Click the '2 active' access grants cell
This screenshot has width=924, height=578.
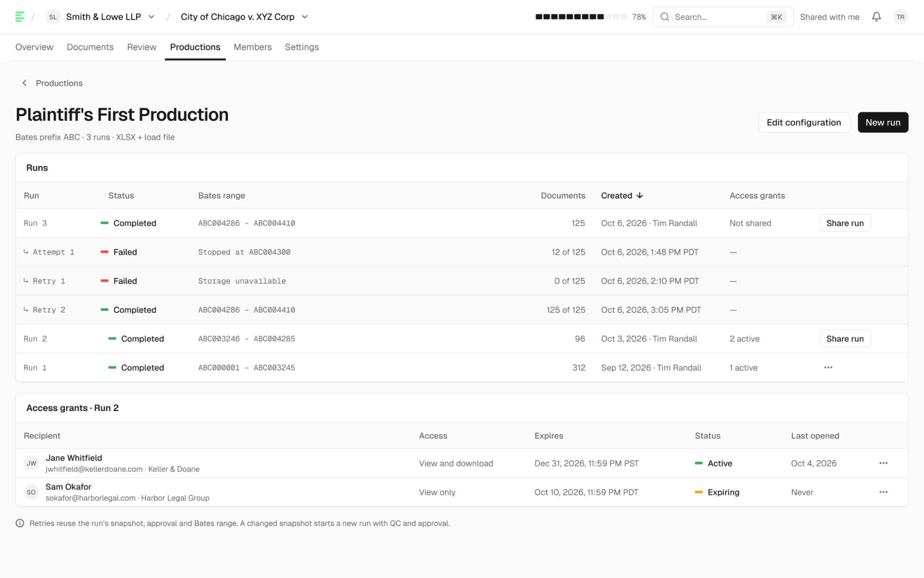pyautogui.click(x=744, y=339)
